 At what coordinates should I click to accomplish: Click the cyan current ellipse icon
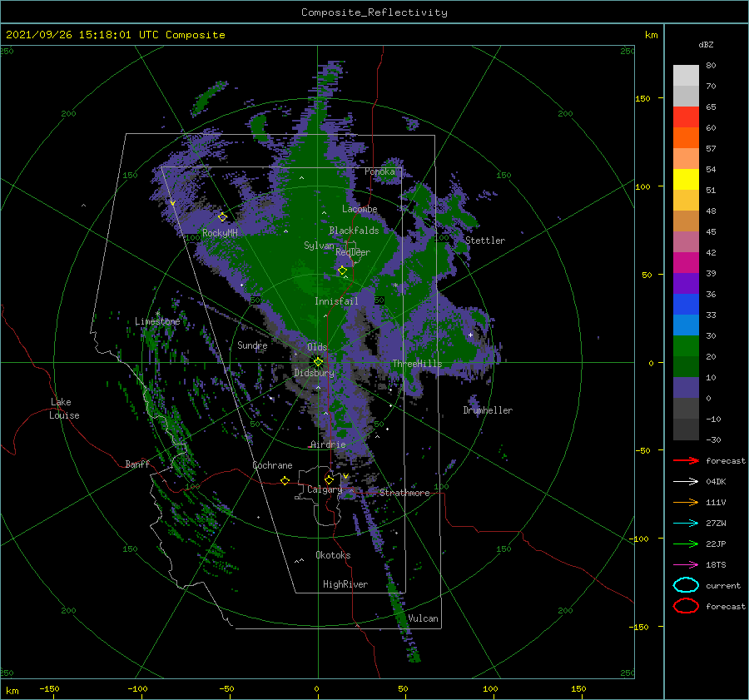(x=686, y=585)
